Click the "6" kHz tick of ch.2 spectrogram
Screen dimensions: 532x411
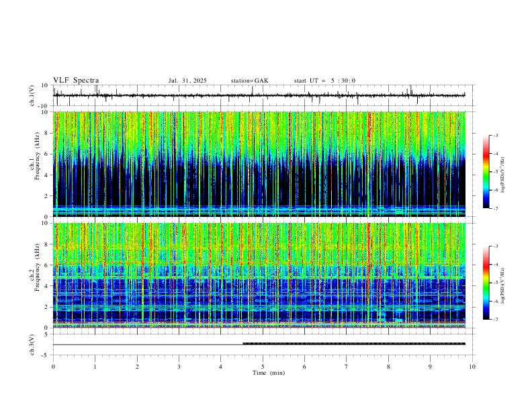click(47, 265)
